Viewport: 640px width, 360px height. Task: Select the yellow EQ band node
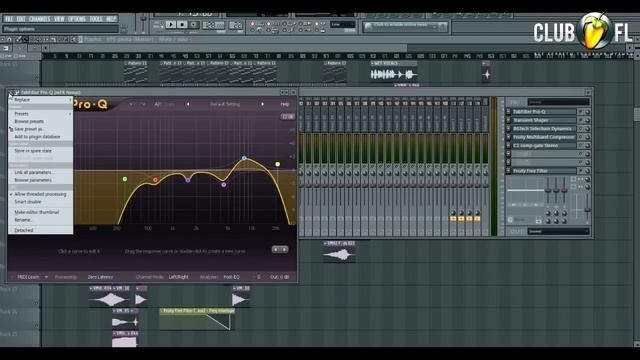point(278,164)
